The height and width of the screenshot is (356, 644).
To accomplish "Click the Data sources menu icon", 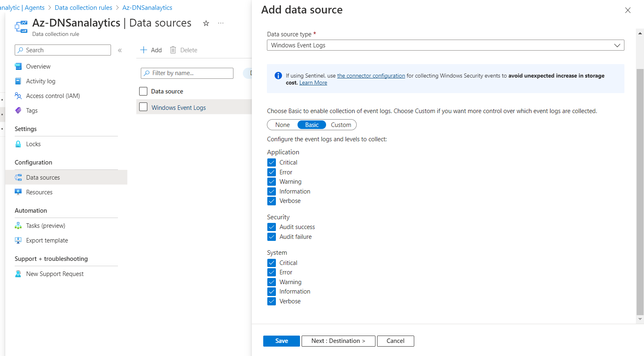I will tap(18, 178).
